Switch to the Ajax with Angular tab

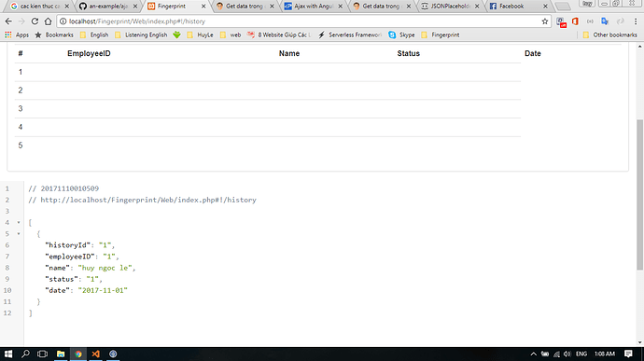coord(313,7)
